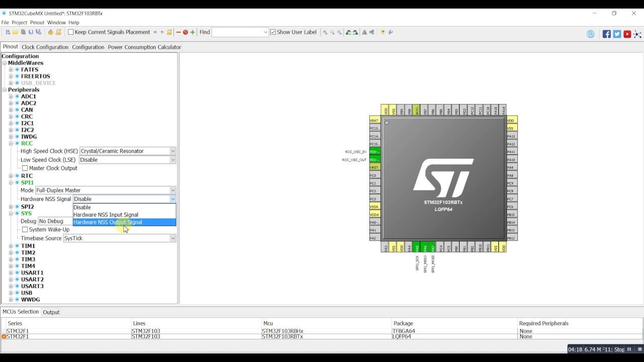Choose Disable in the NSS list
The height and width of the screenshot is (362, 644).
pyautogui.click(x=124, y=207)
